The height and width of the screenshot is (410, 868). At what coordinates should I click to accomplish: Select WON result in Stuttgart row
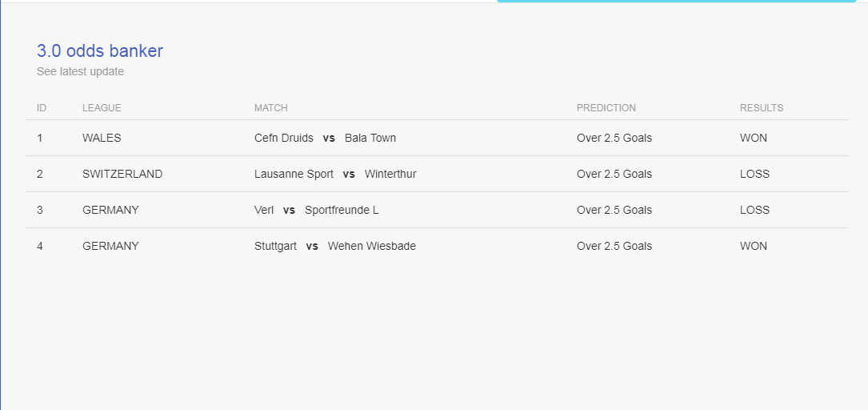pyautogui.click(x=754, y=246)
